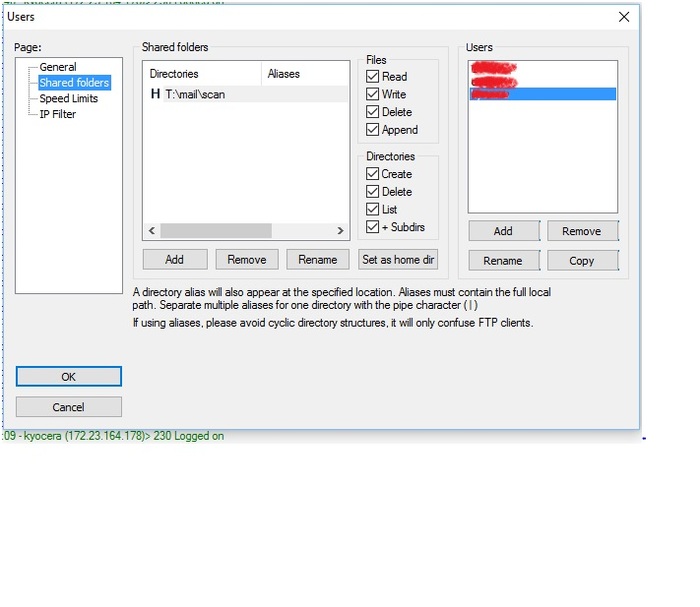Toggle Files Append permission checkbox
The width and height of the screenshot is (700, 607).
pos(372,130)
